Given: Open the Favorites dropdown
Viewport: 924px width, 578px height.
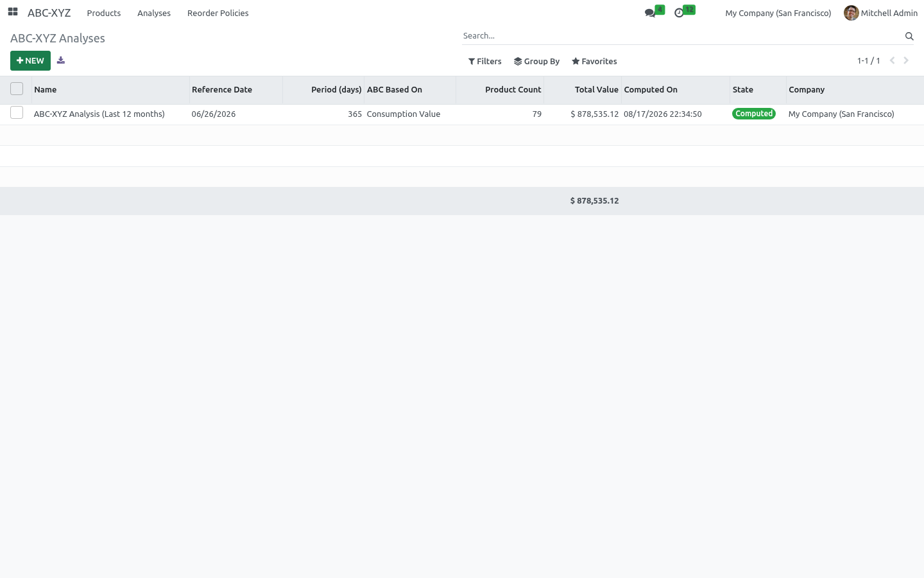Looking at the screenshot, I should [x=594, y=61].
